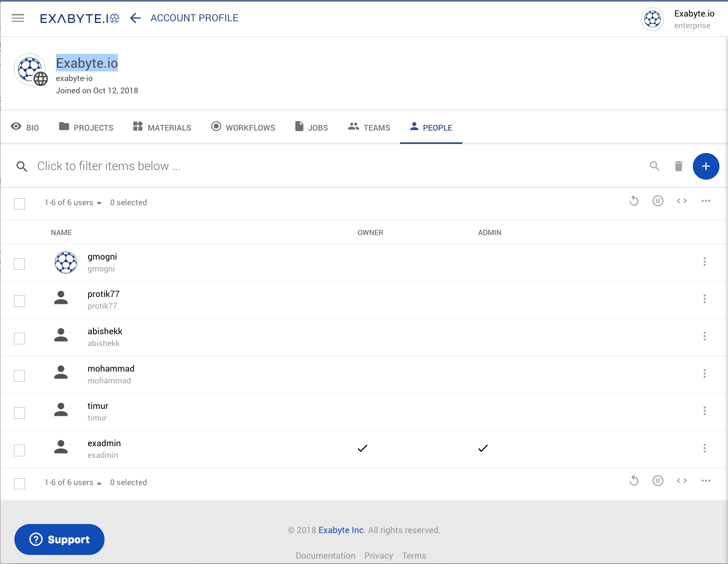Open the row actions menu for gmogni
Screen dimensions: 728x564
[705, 262]
